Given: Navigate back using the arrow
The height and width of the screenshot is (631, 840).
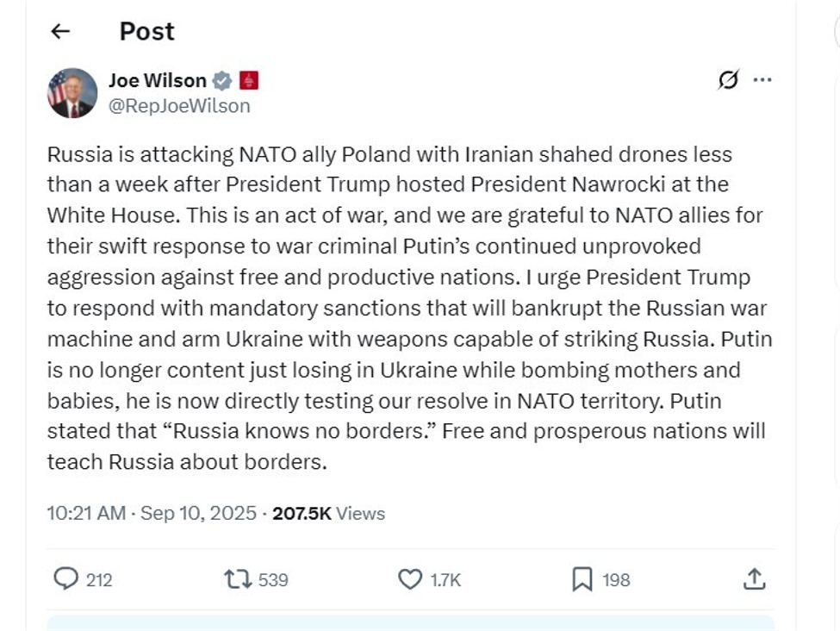Looking at the screenshot, I should tap(59, 31).
